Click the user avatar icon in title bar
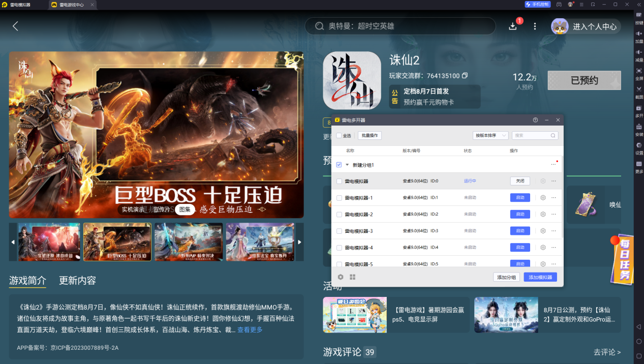This screenshot has width=644, height=364. [x=571, y=4]
